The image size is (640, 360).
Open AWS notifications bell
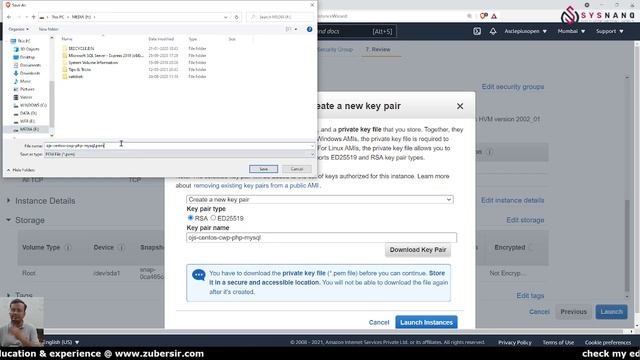(493, 31)
